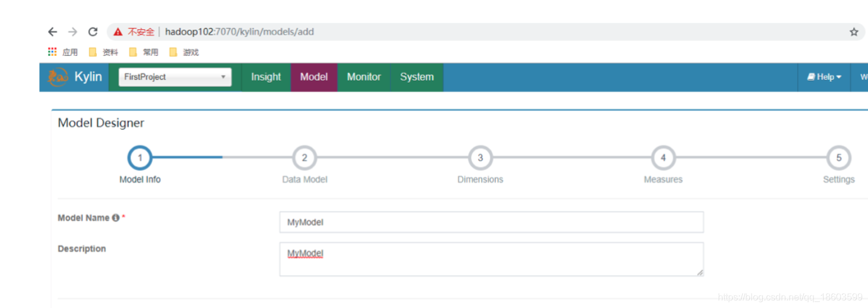Viewport: 868px width, 308px height.
Task: Select step 1 Model Info circle
Action: click(x=140, y=158)
